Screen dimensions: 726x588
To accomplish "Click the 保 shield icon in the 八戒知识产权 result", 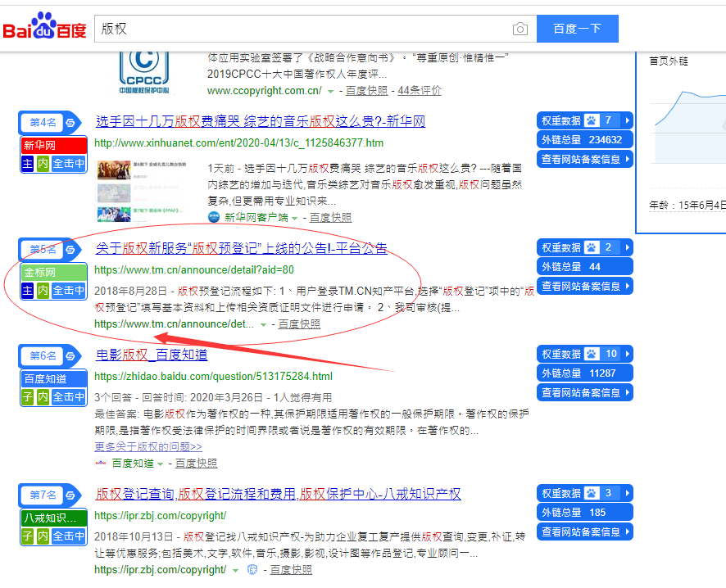I will point(252,569).
